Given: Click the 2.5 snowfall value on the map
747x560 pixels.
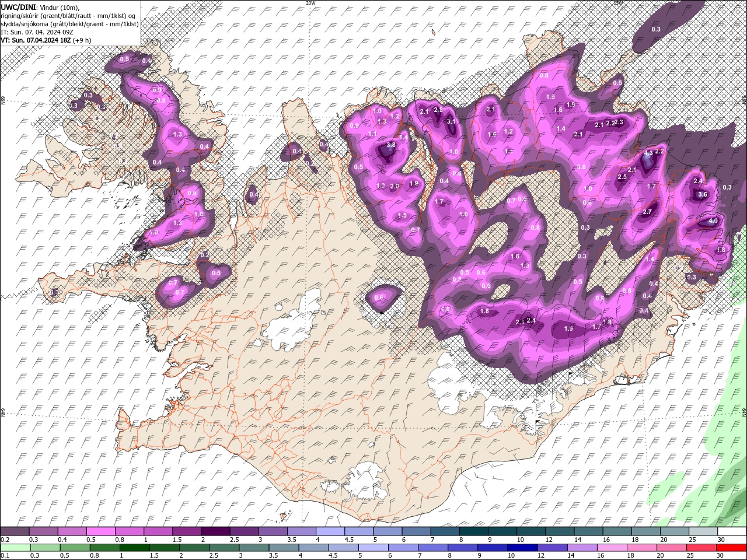Looking at the screenshot, I should [x=622, y=177].
